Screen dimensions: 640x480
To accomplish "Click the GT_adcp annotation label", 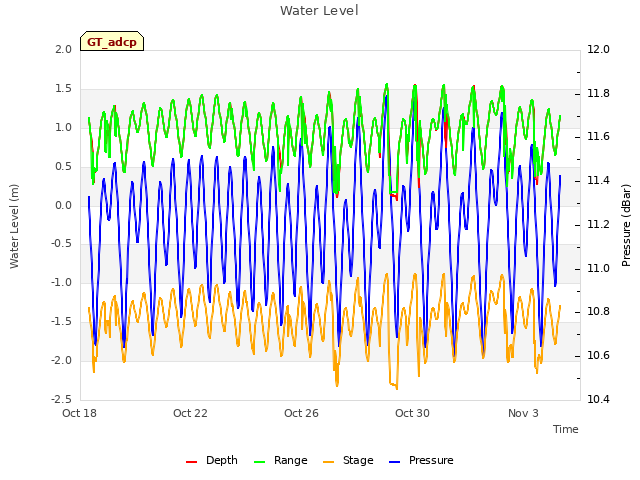I will [x=112, y=41].
